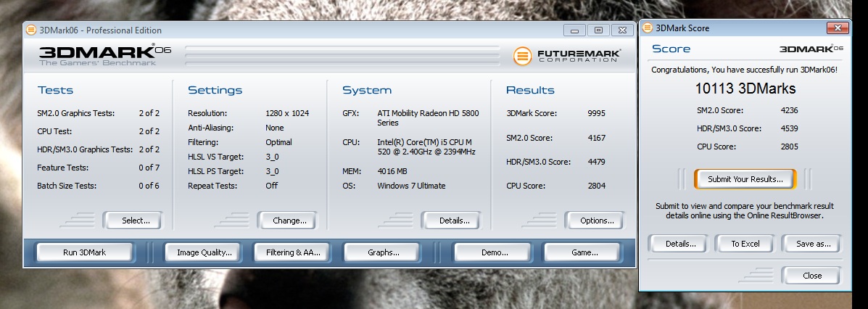Save result with Save as... button
The image size is (868, 309).
pos(811,244)
